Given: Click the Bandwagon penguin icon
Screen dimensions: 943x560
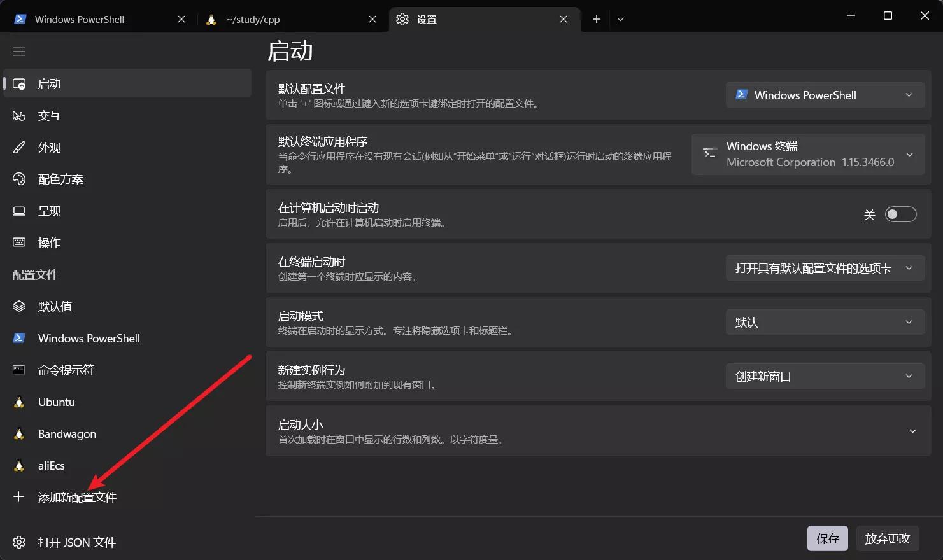Looking at the screenshot, I should [19, 433].
